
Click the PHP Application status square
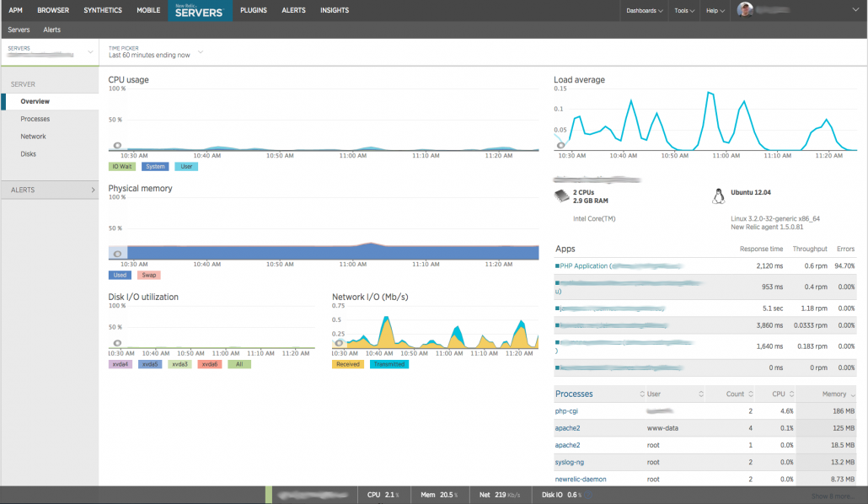tap(557, 265)
